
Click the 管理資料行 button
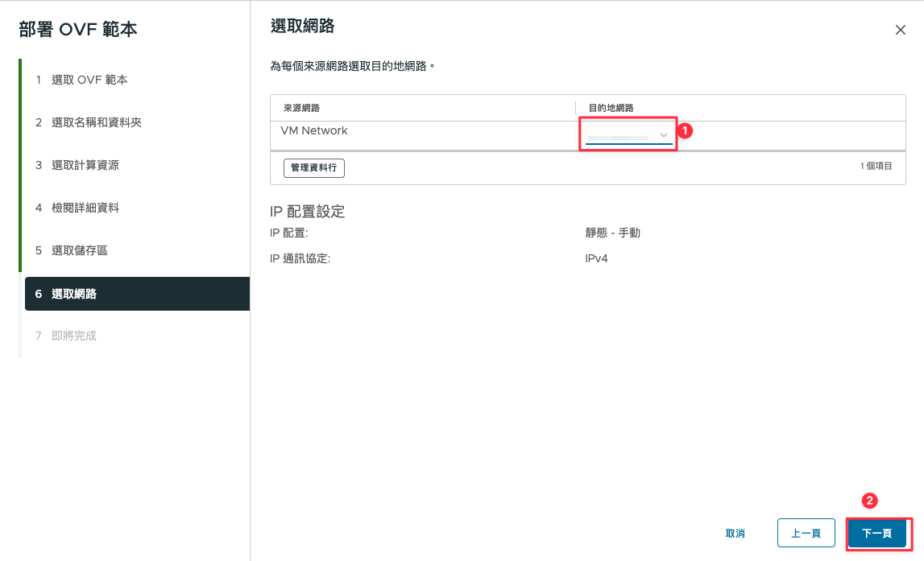[x=313, y=167]
